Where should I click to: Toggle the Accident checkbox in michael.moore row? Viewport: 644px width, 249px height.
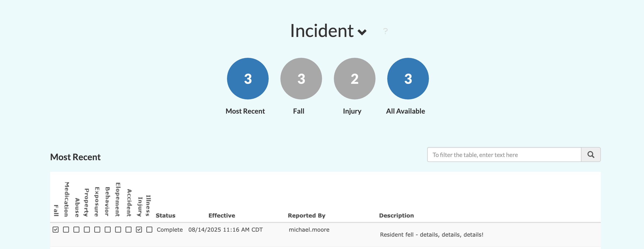(129, 229)
